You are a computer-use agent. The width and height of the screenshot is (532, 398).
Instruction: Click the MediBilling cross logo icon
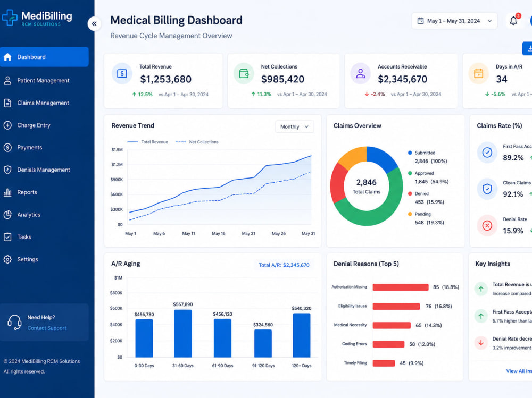tap(10, 18)
